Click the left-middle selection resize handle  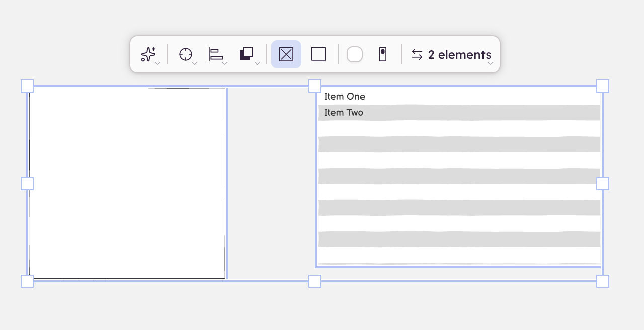click(27, 184)
